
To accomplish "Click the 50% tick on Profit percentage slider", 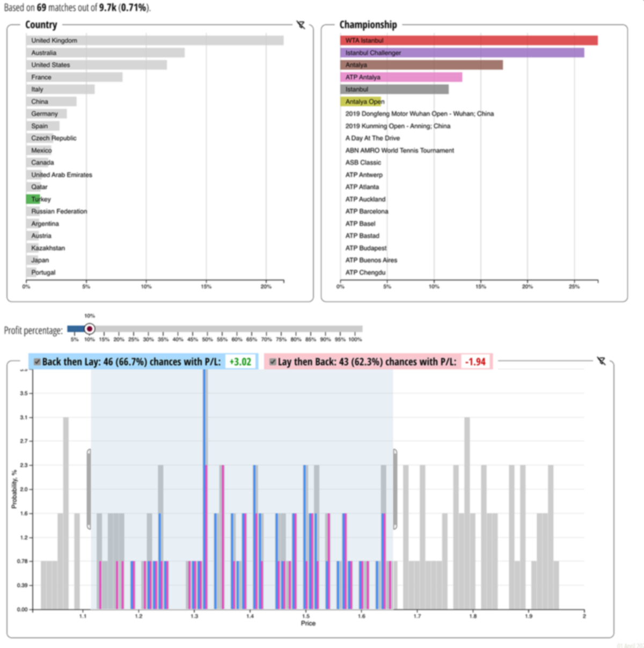I will [207, 339].
